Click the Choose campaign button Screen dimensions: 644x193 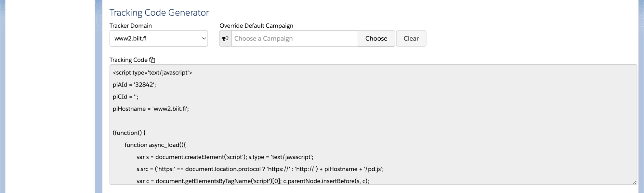(x=376, y=39)
